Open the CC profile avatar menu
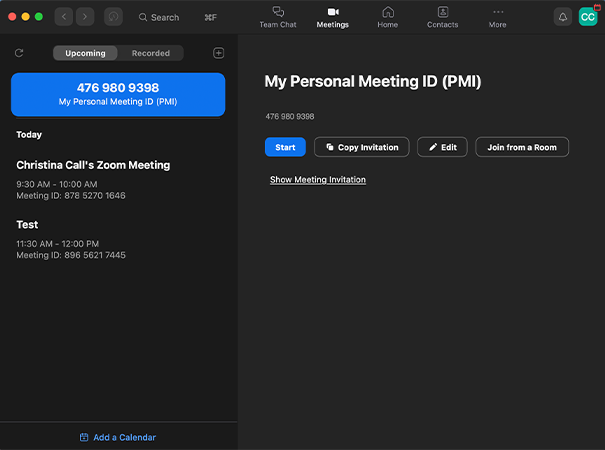The width and height of the screenshot is (605, 450). [588, 17]
